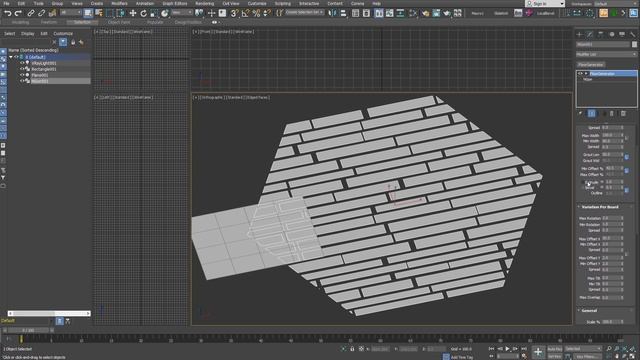640x360 pixels.
Task: Click the object color swatch beside name
Action: tap(634, 44)
